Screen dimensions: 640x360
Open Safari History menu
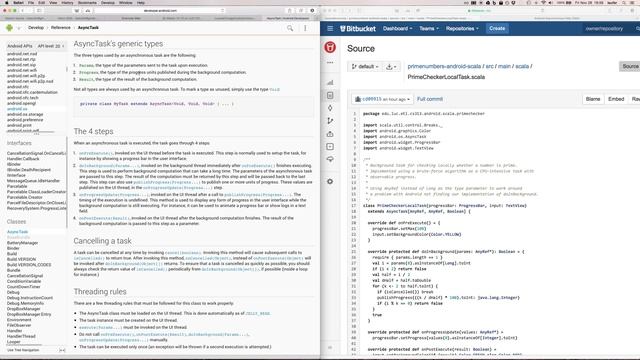pyautogui.click(x=67, y=2)
